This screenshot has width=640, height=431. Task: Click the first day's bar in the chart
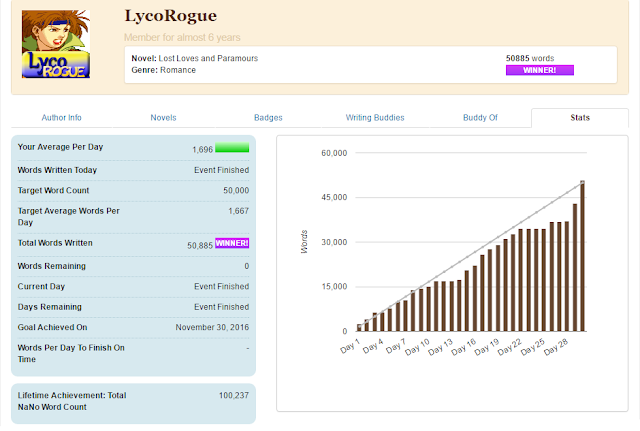[x=359, y=328]
